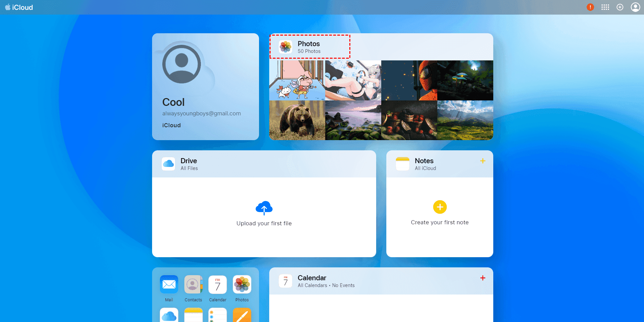The image size is (644, 322).
Task: Click the 'iCloud' label on profile card
Action: tap(171, 125)
